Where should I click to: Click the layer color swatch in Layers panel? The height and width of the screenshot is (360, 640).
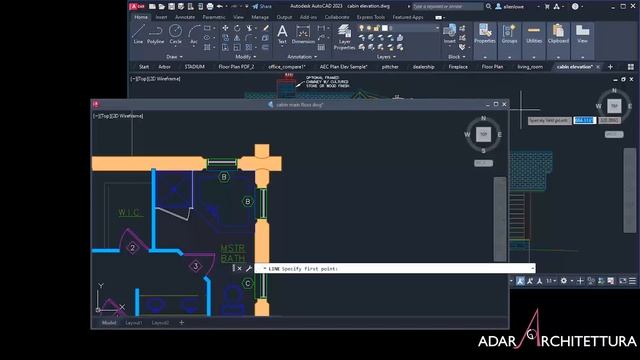(384, 28)
